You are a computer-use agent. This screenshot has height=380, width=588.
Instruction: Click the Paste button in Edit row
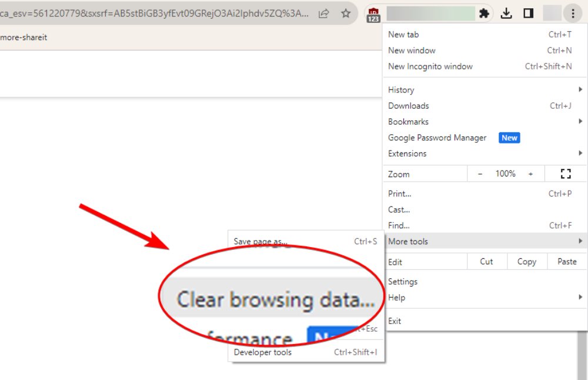pos(567,262)
